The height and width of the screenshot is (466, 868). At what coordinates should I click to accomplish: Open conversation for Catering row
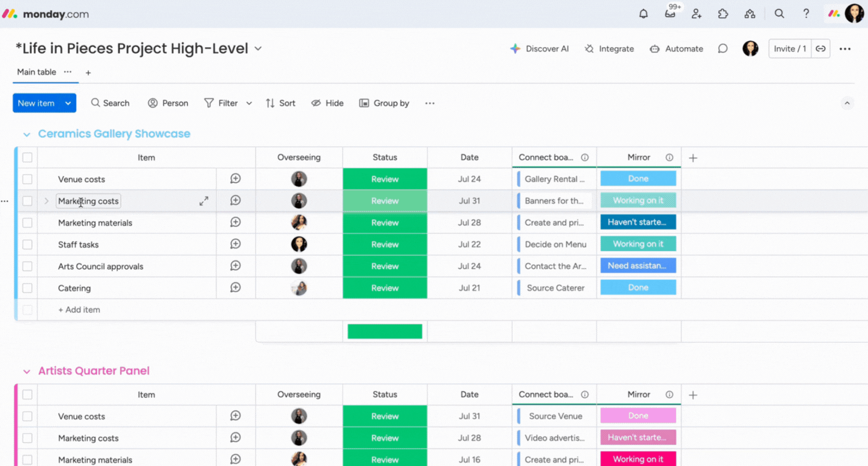(x=235, y=288)
